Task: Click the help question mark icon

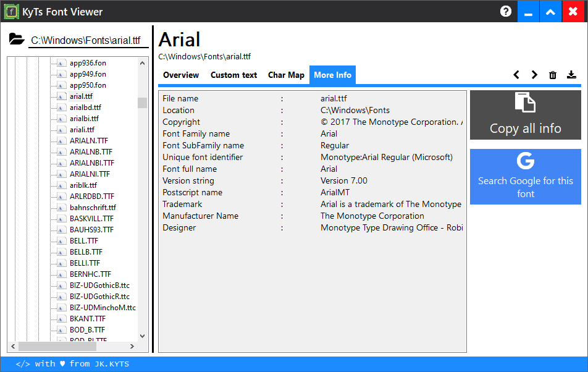Action: pos(505,11)
